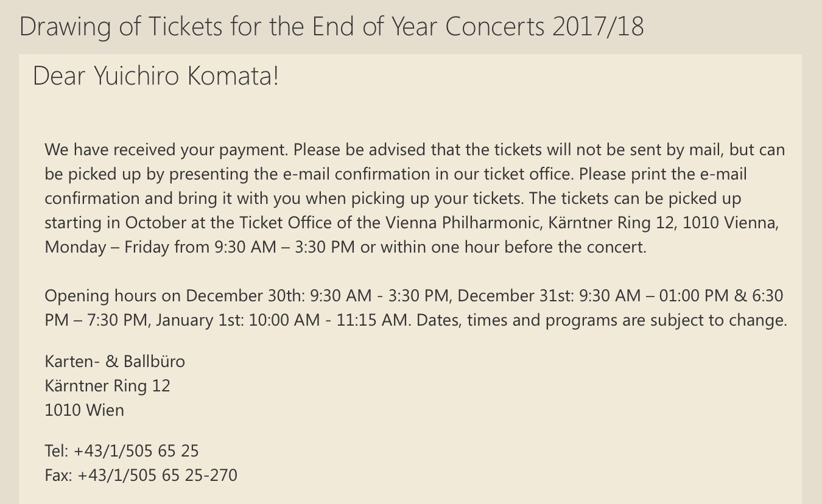Click the words "Please print the e-mail"
This screenshot has height=504, width=822.
[x=662, y=174]
